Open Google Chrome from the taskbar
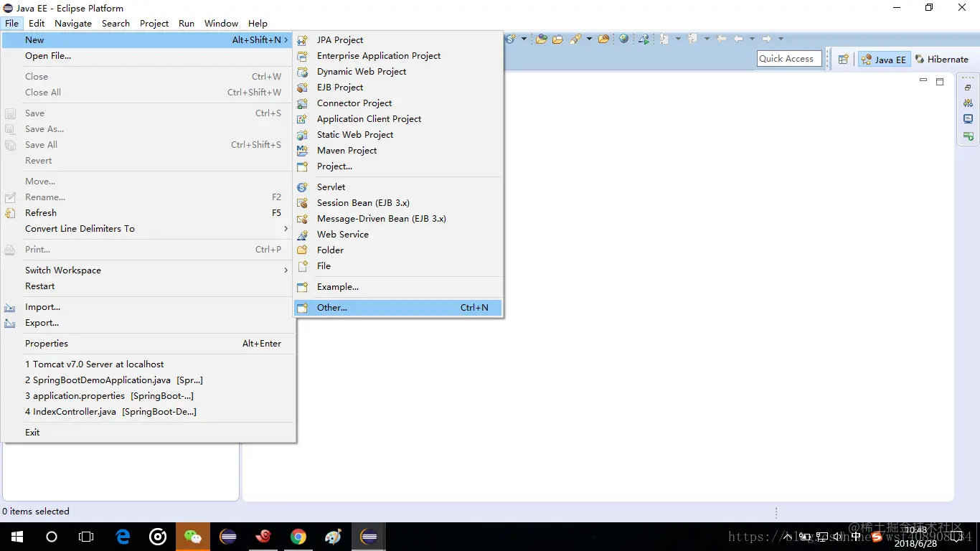Image resolution: width=980 pixels, height=551 pixels. click(x=298, y=537)
